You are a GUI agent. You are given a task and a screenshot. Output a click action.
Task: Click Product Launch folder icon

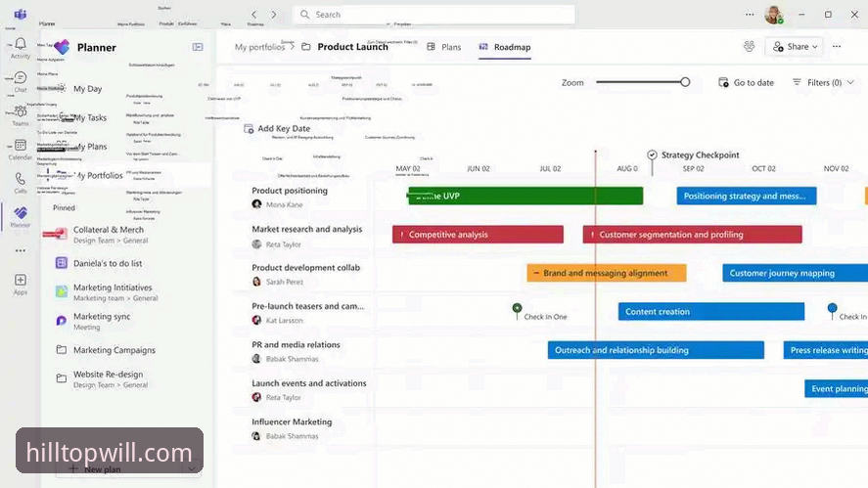click(x=306, y=47)
